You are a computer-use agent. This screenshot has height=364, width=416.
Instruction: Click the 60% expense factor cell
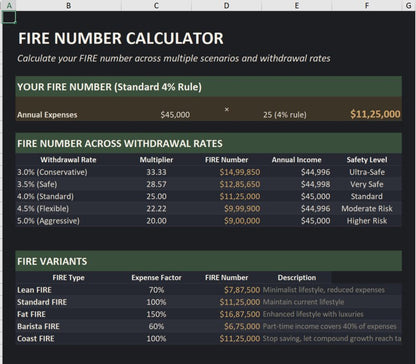(156, 326)
